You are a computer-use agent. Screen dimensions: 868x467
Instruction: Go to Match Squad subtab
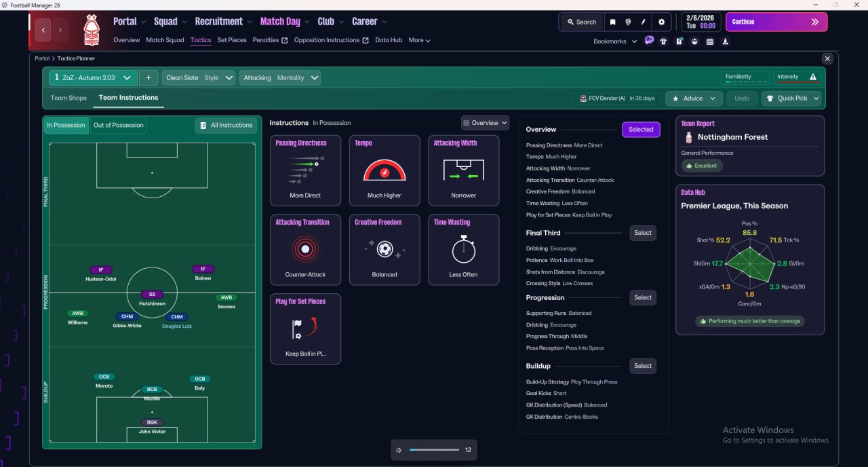pos(165,40)
